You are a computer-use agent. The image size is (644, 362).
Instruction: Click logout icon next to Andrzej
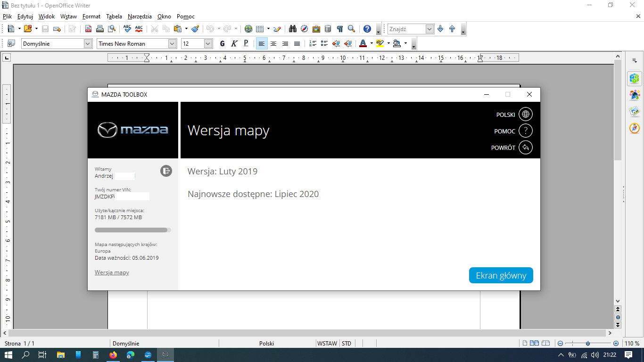click(x=166, y=171)
